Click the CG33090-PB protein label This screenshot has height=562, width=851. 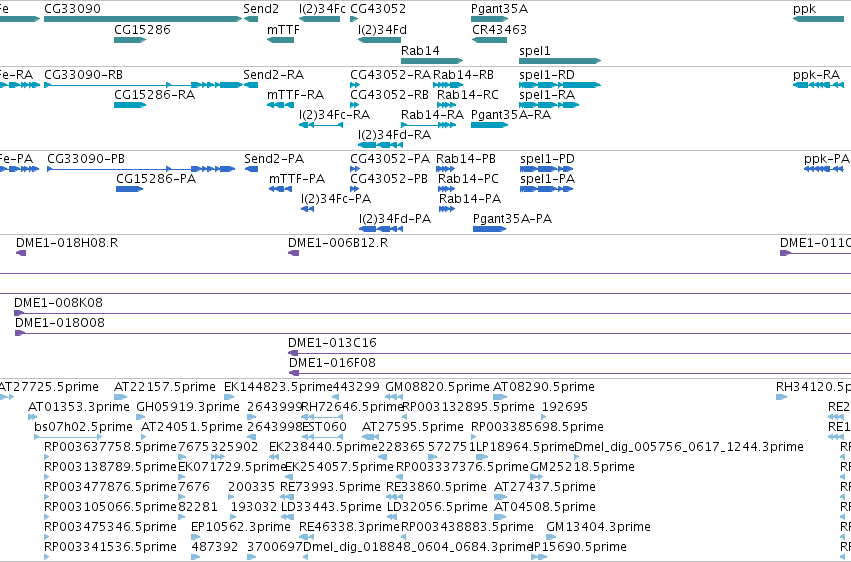click(x=86, y=158)
